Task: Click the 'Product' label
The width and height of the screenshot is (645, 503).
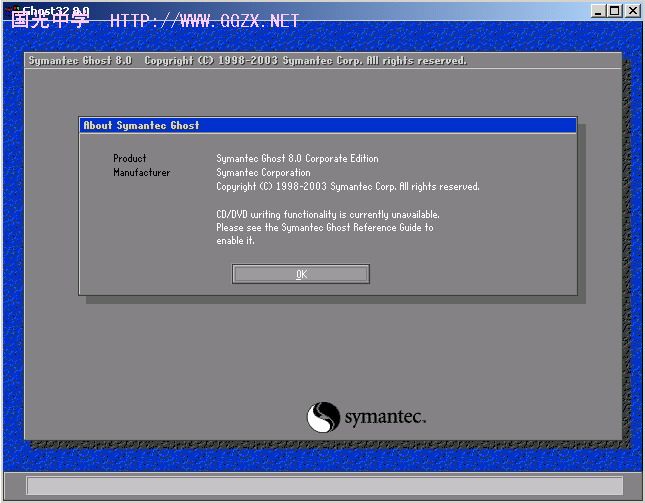Action: pos(130,158)
